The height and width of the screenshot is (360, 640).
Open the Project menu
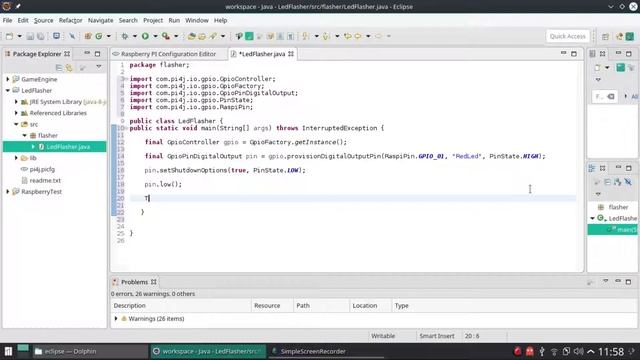(x=153, y=20)
